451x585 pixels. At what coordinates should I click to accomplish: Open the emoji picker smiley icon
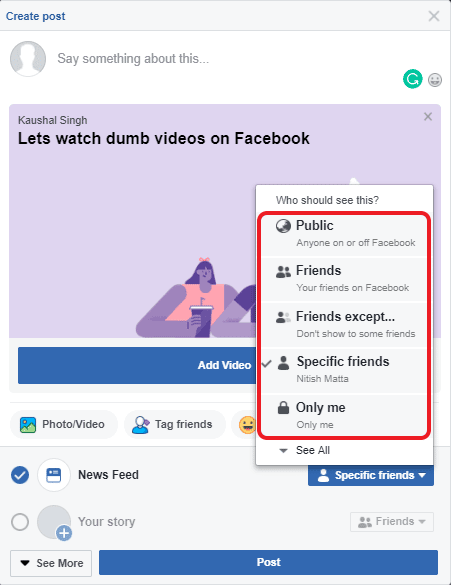click(x=435, y=80)
